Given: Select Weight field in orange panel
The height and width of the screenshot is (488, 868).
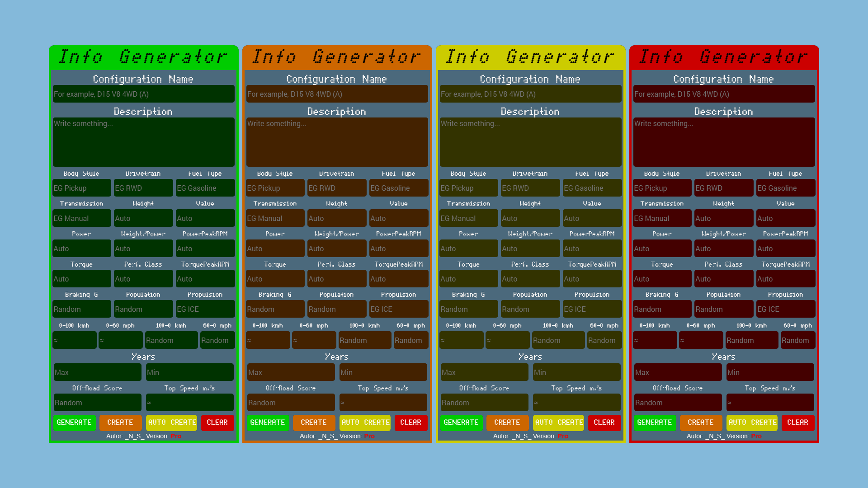Looking at the screenshot, I should coord(337,218).
